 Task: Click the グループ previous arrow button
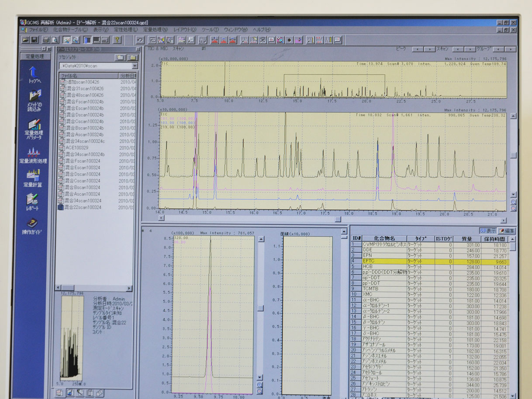pyautogui.click(x=499, y=49)
